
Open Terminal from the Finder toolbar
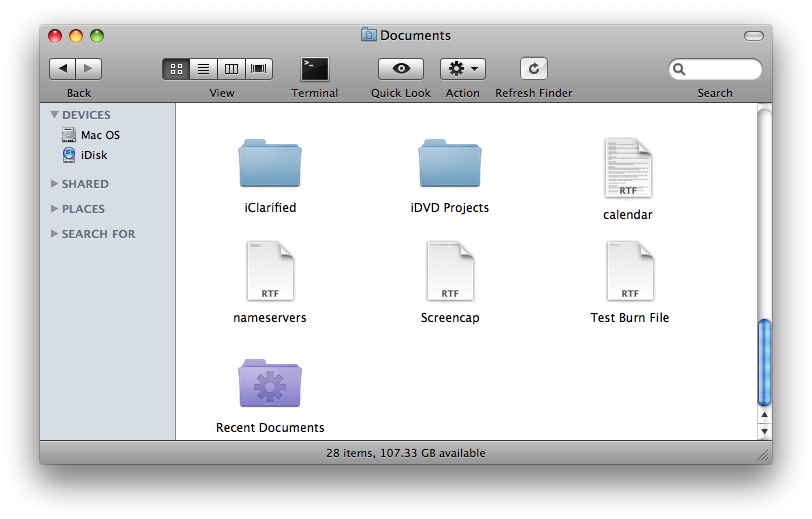315,69
